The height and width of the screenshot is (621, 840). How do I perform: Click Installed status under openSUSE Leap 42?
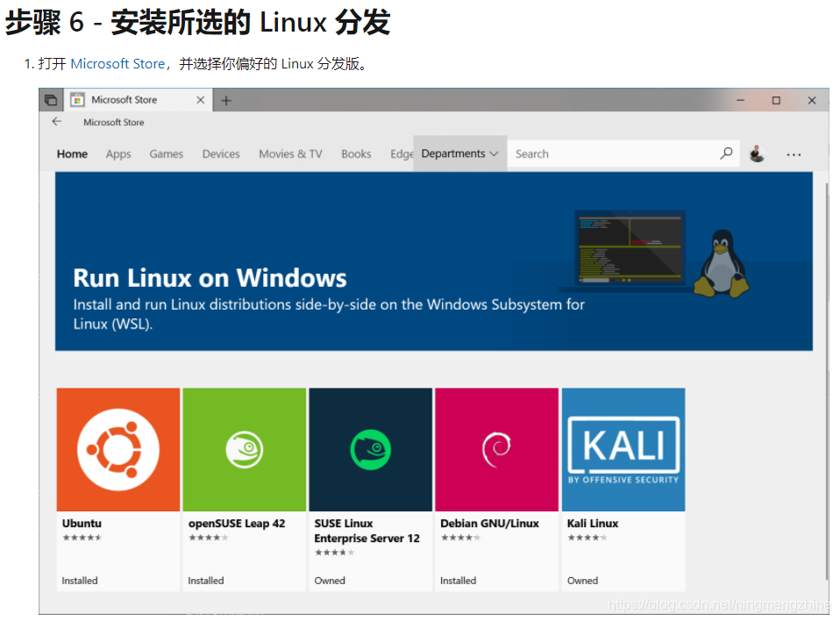click(x=206, y=581)
